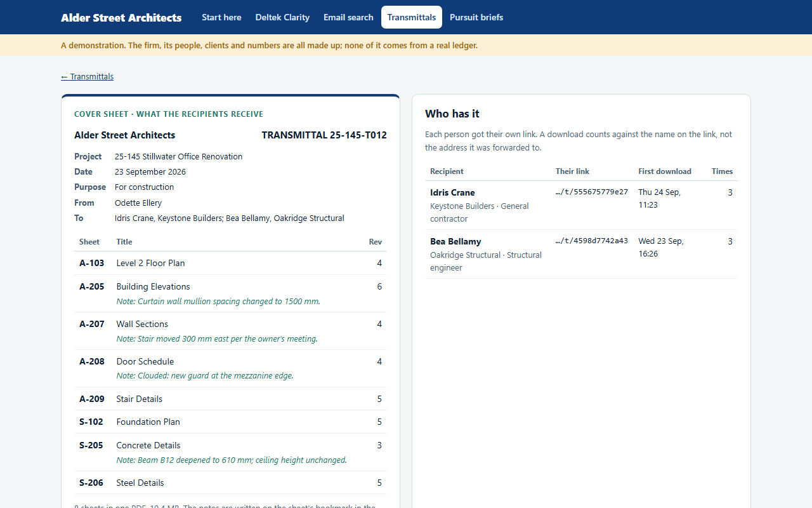Click Bea Bellamy's first download Wed 23 Sep
The height and width of the screenshot is (508, 812).
coord(660,247)
